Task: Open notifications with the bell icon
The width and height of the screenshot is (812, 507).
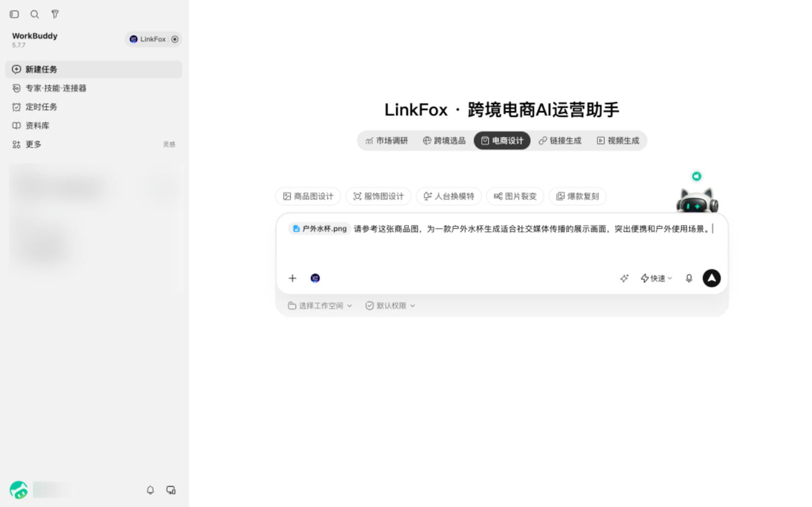Action: (x=150, y=490)
